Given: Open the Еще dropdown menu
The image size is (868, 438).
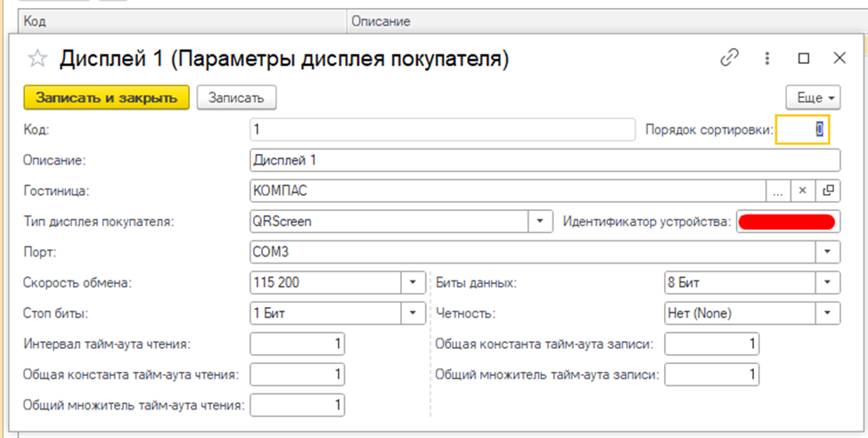Looking at the screenshot, I should pos(814,98).
